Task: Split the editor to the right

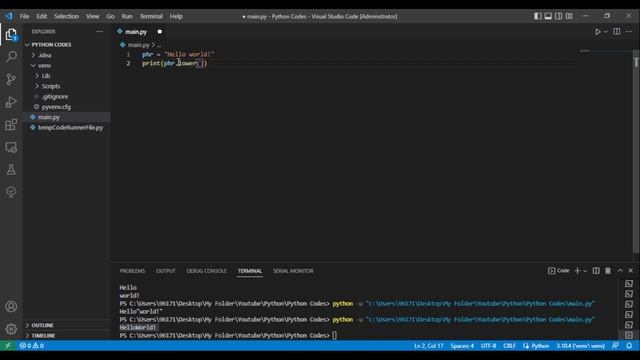Action: pyautogui.click(x=617, y=31)
